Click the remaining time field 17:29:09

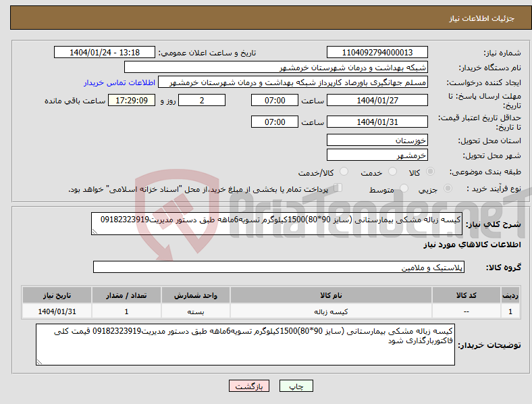(132, 100)
